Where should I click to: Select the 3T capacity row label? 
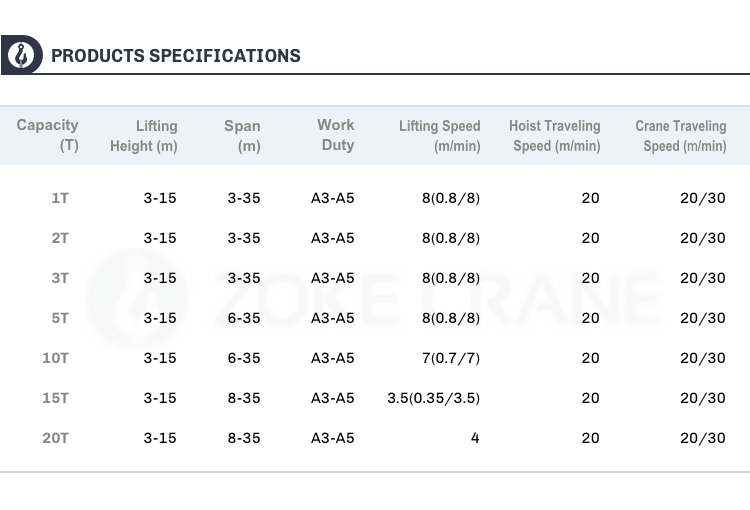(x=60, y=278)
